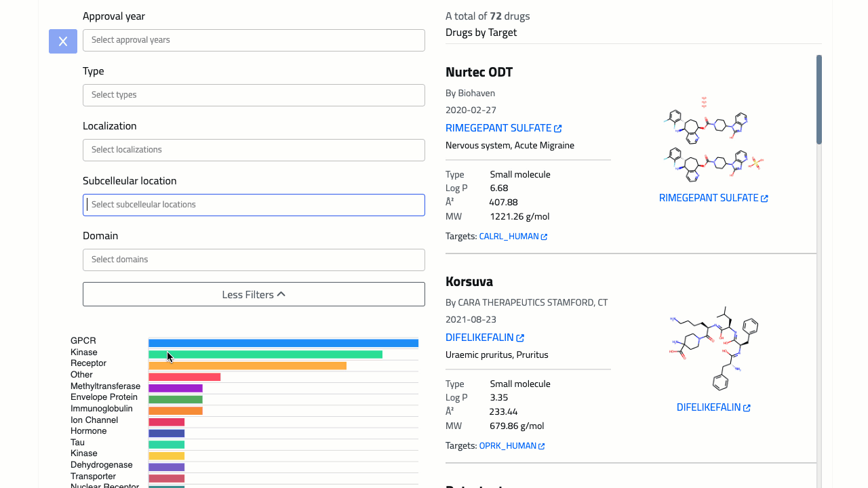Click the blue X button on filter panel
Screen dimensions: 868x488
[62, 41]
